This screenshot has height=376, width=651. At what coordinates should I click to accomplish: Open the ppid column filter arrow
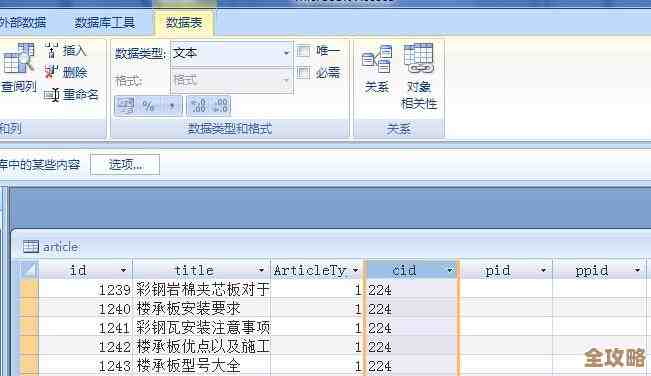(637, 271)
